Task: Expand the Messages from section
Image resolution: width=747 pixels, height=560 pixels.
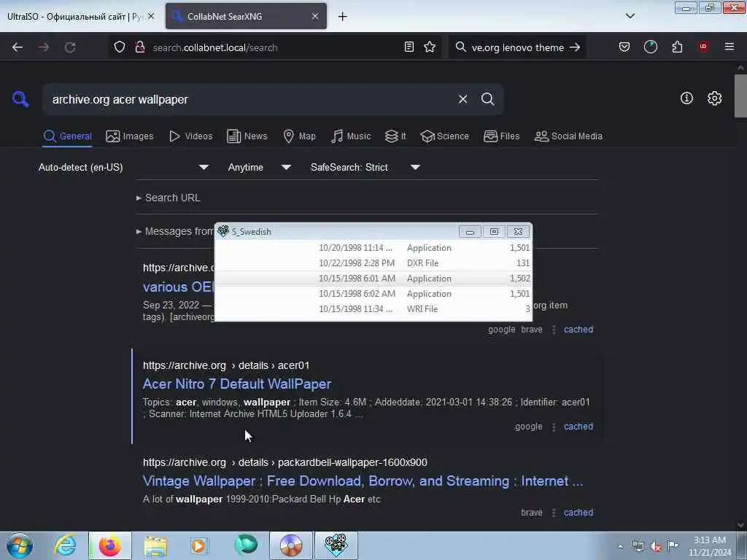Action: (175, 231)
